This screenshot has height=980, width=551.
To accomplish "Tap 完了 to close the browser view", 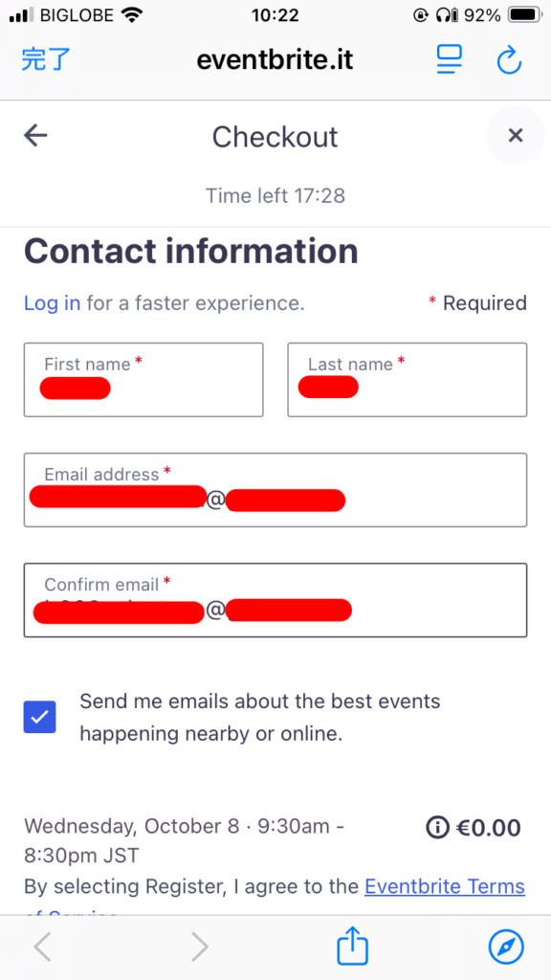I will 46,60.
